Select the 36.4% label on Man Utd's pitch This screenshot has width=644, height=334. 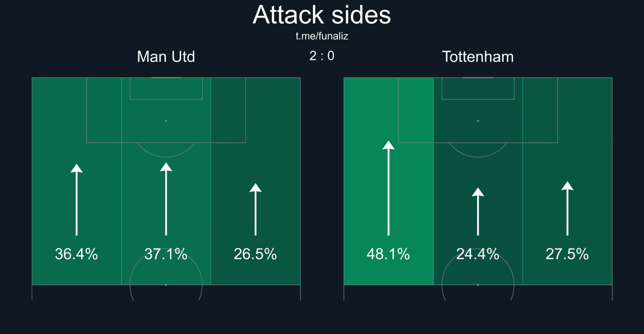pos(77,254)
